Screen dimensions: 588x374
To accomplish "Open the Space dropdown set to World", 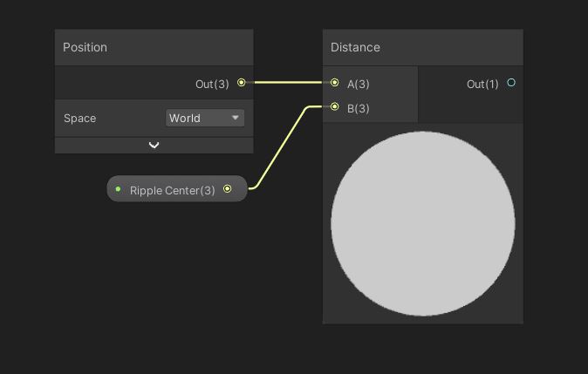I will [x=204, y=118].
